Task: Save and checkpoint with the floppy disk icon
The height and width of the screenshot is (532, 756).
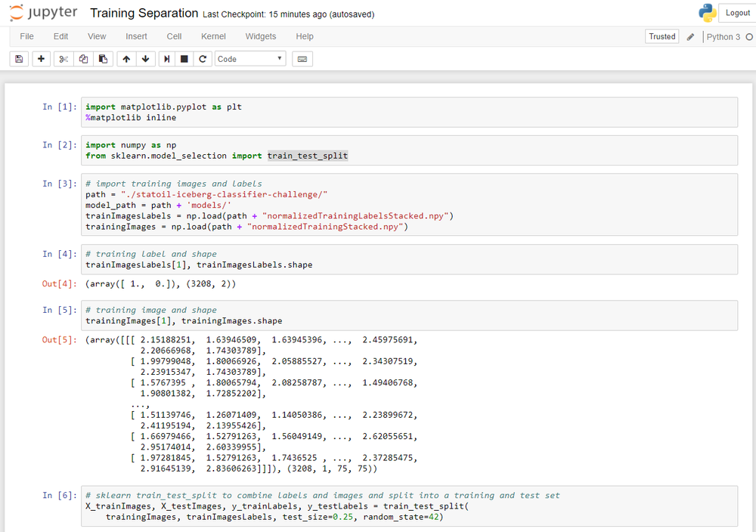Action: pos(19,59)
